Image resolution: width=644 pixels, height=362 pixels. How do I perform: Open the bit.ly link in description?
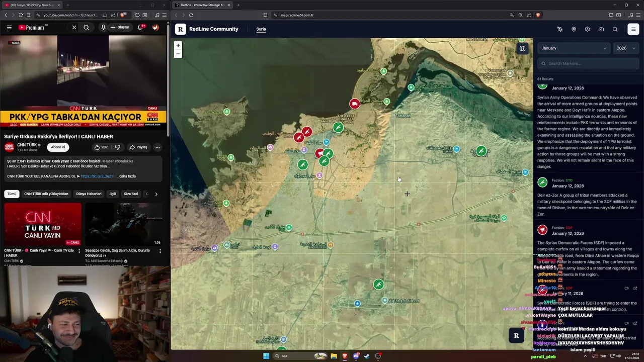98,176
